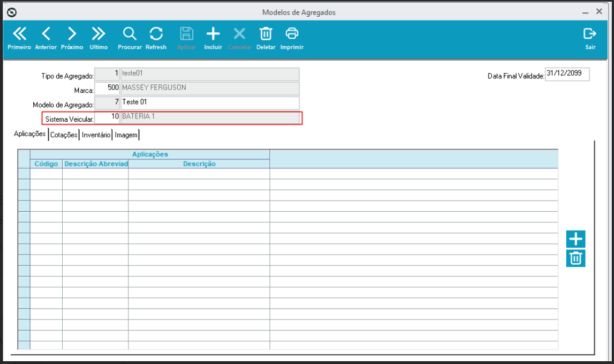Screen dimensions: 614x364
Task: Select the Aplicações tab
Action: 29,134
